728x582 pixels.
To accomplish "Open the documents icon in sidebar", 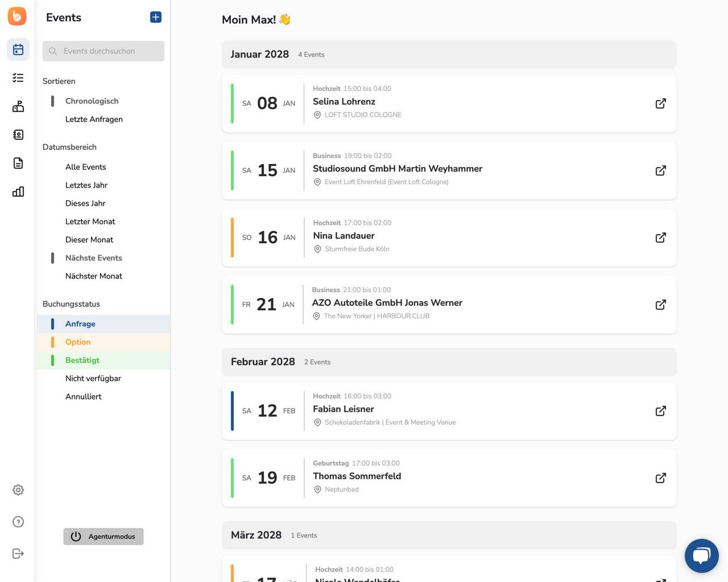I will click(18, 163).
